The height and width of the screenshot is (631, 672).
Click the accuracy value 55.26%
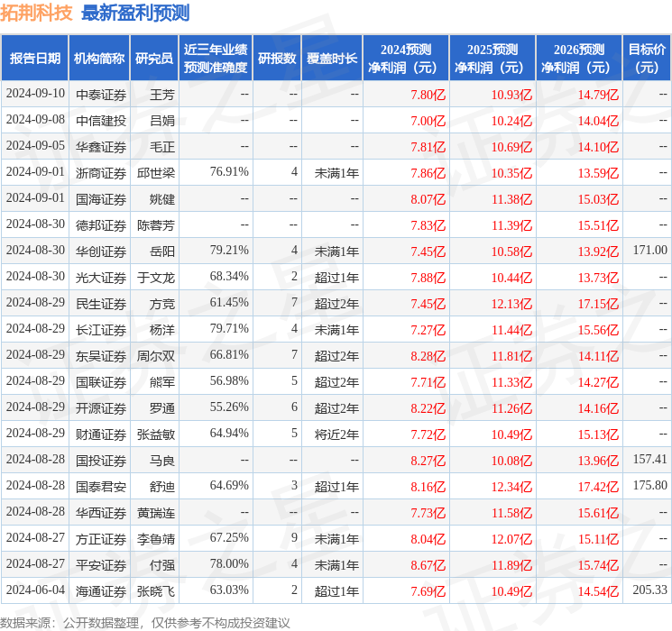[229, 407]
